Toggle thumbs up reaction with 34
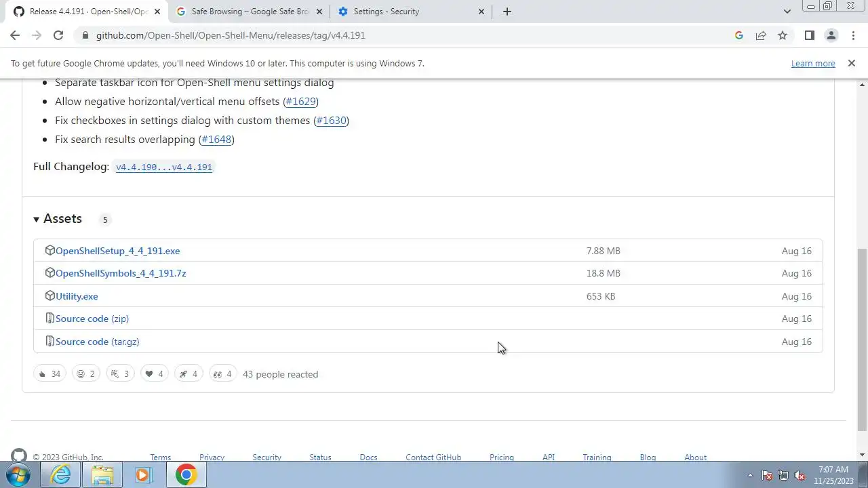The image size is (868, 488). tap(50, 373)
